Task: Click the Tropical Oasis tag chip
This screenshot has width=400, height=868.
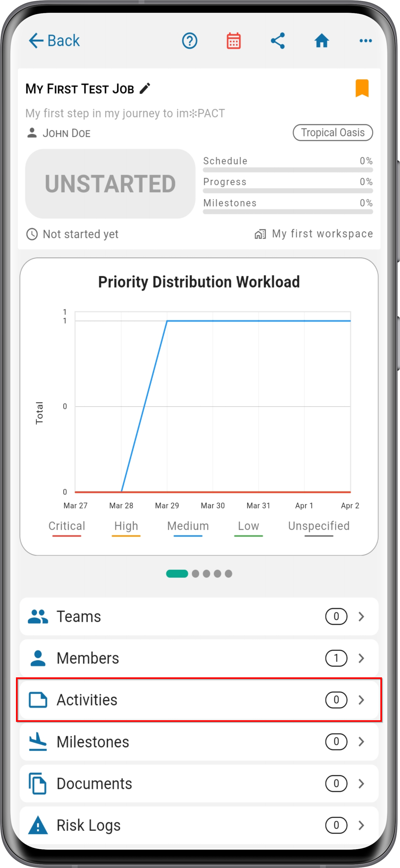Action: pos(332,132)
